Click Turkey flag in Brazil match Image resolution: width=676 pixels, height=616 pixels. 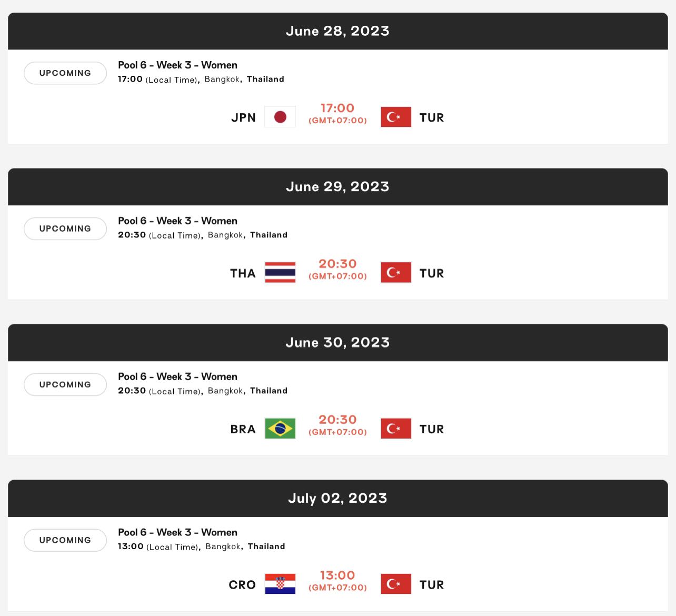396,429
